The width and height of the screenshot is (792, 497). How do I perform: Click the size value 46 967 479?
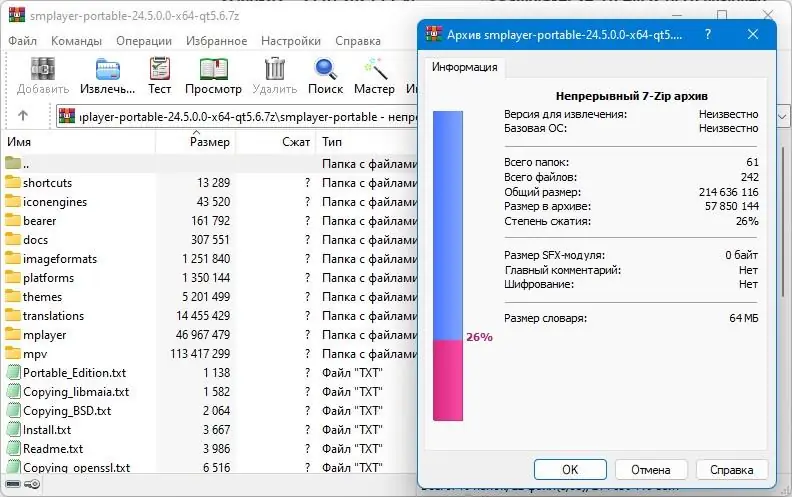coord(203,334)
